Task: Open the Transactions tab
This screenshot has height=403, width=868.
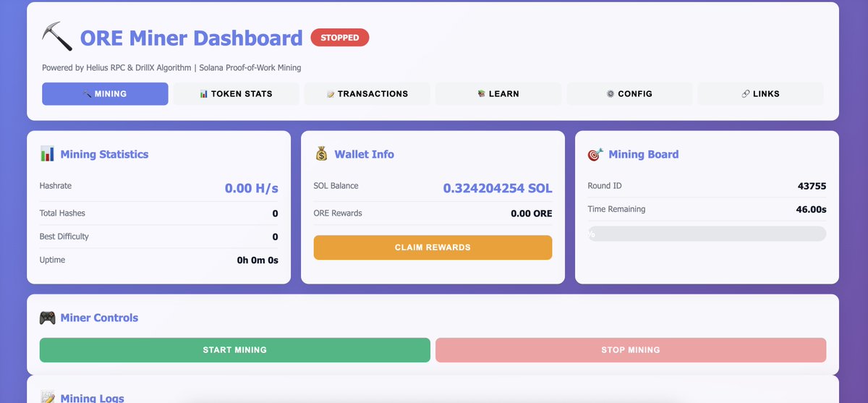Action: click(x=367, y=94)
